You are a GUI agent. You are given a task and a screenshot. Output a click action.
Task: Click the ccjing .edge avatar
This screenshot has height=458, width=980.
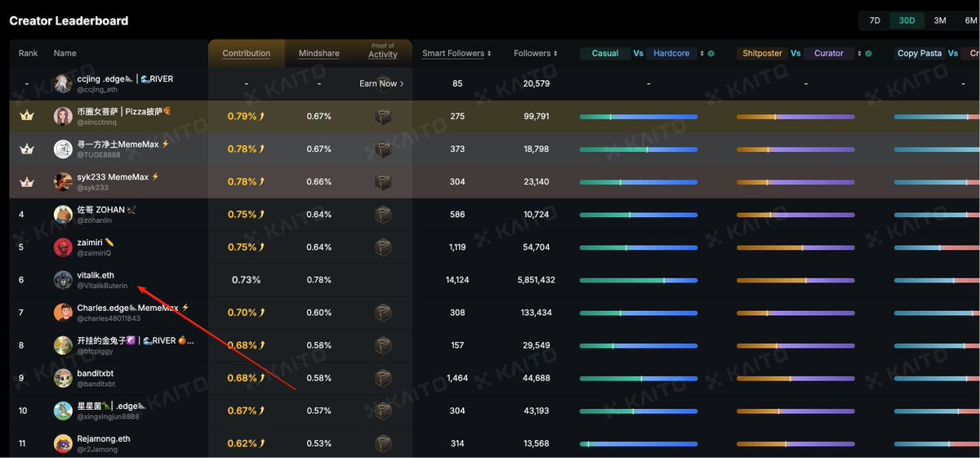tap(63, 83)
